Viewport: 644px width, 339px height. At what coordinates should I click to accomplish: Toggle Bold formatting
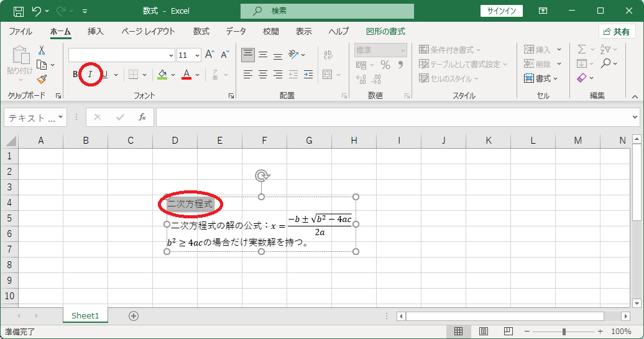click(76, 75)
